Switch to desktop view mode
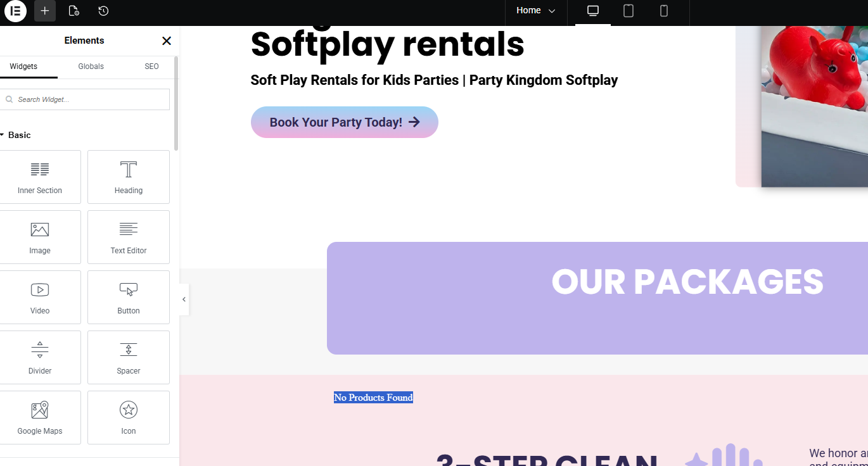The image size is (868, 466). [593, 11]
